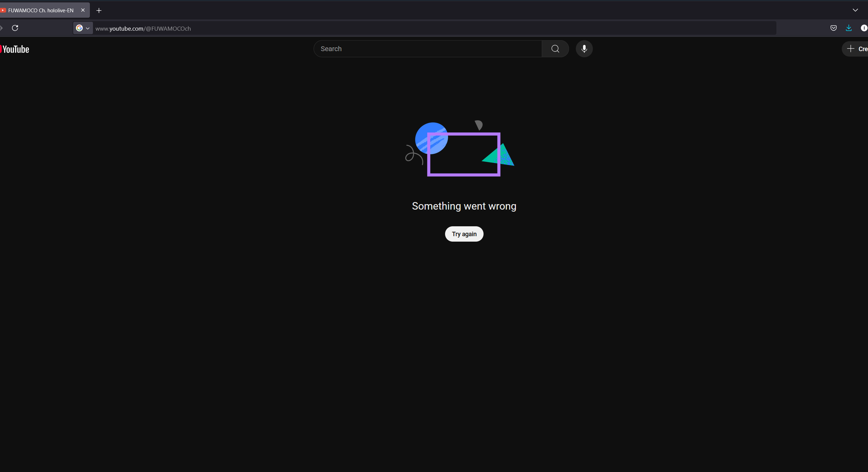The width and height of the screenshot is (868, 472).
Task: Click the YouTube favicon in the tab
Action: (x=3, y=11)
